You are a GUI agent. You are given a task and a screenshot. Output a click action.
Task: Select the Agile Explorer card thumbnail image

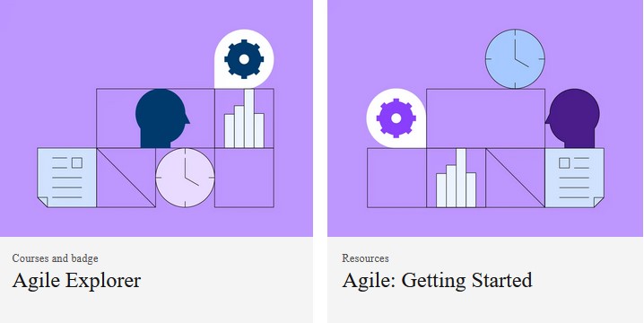point(156,118)
